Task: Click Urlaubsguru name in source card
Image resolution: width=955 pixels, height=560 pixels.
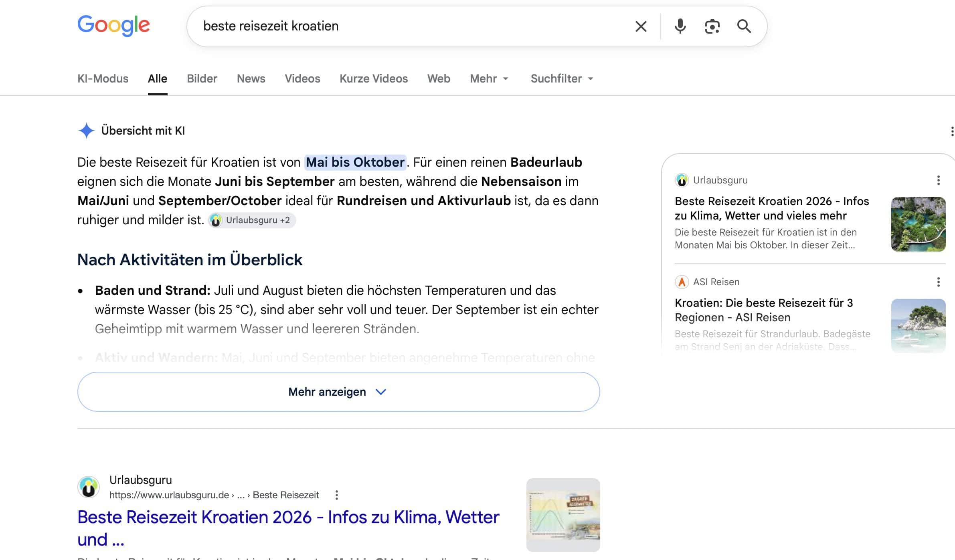Action: point(720,180)
